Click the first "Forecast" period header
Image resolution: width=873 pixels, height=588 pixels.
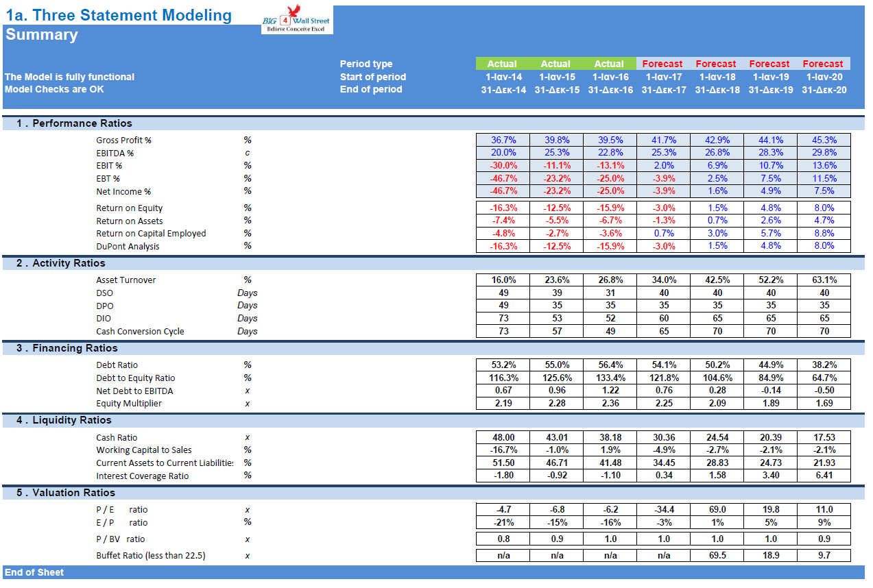pyautogui.click(x=662, y=63)
